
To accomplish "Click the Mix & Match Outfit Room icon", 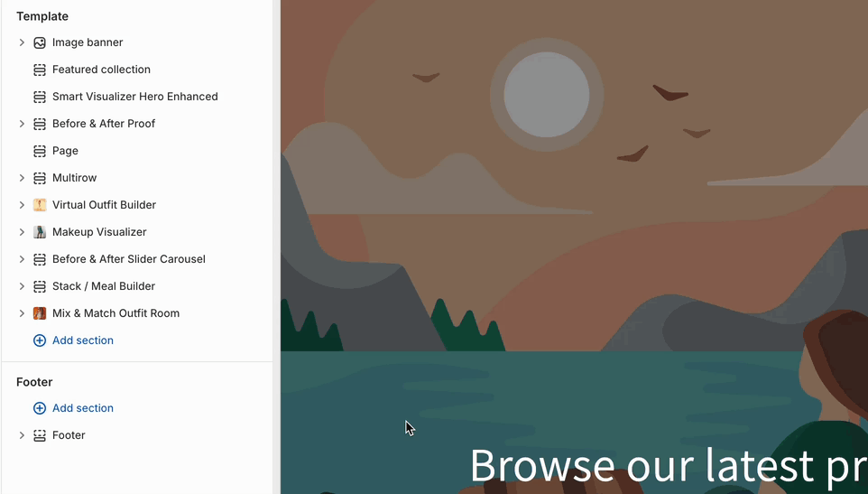I will tap(40, 313).
